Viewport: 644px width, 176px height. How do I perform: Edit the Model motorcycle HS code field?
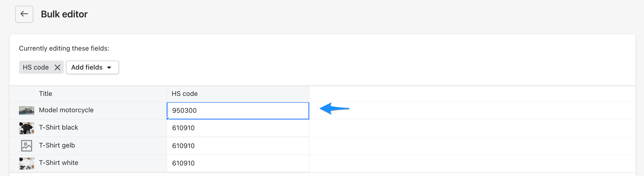pyautogui.click(x=238, y=111)
